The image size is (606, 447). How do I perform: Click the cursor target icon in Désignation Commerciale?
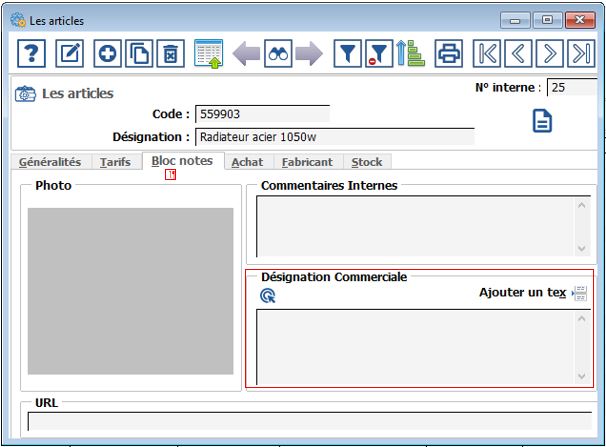pyautogui.click(x=268, y=296)
